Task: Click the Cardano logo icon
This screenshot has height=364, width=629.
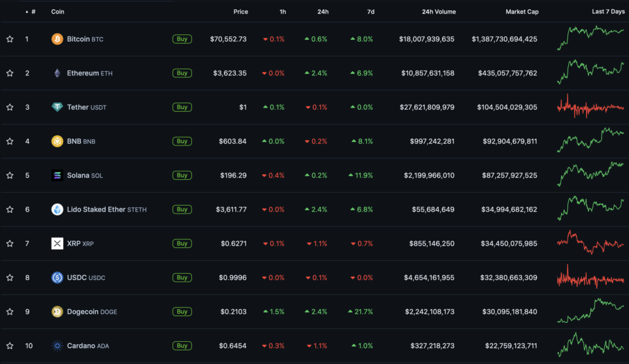Action: pyautogui.click(x=57, y=346)
